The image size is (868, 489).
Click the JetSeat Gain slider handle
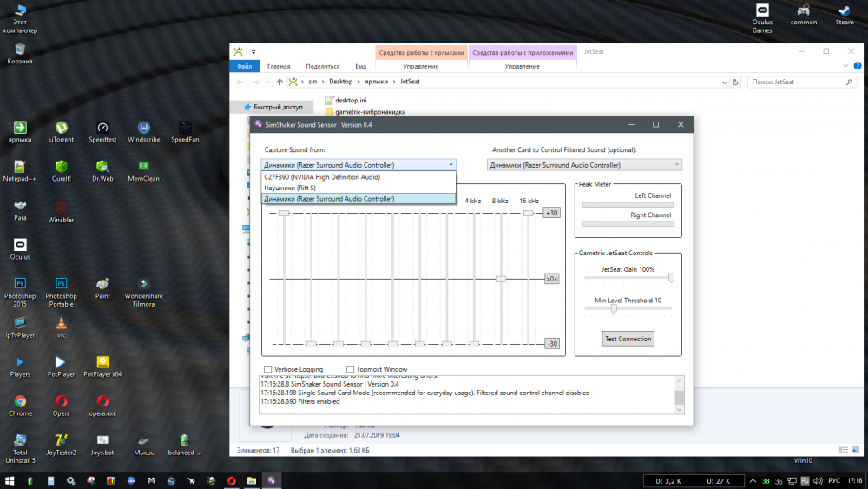[671, 278]
